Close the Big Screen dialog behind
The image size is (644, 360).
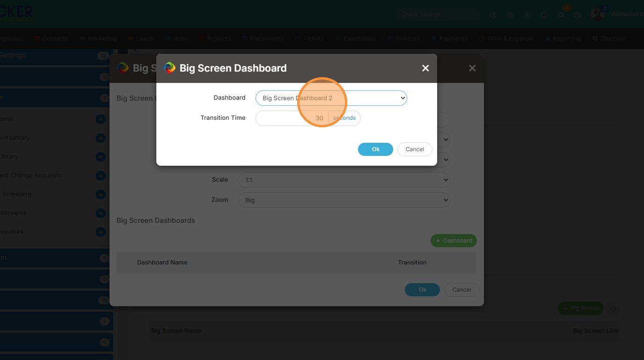coord(472,68)
